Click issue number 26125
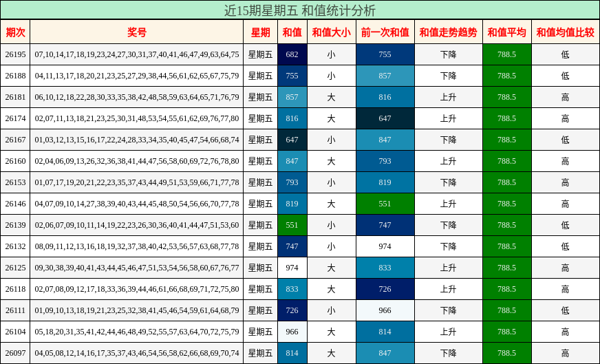 pos(15,268)
